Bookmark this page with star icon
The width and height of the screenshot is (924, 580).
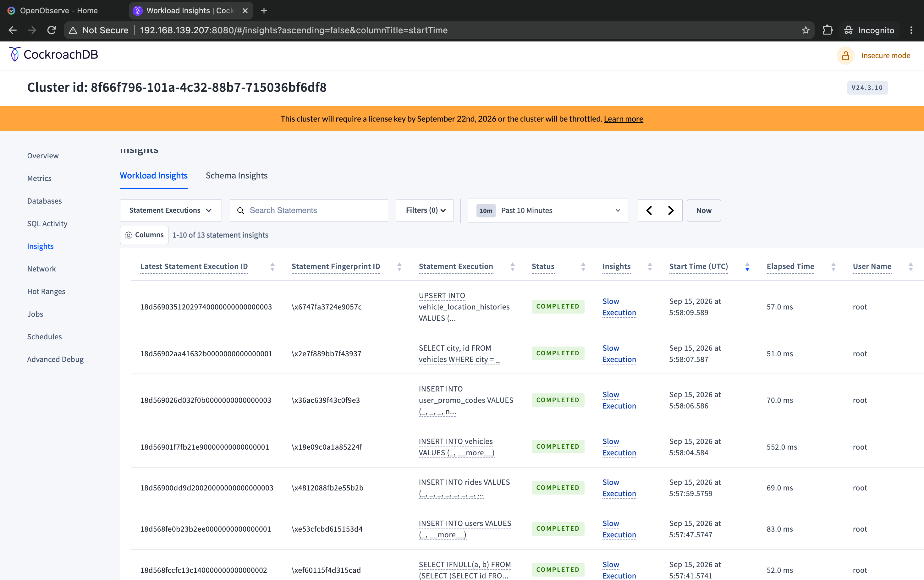pyautogui.click(x=806, y=30)
